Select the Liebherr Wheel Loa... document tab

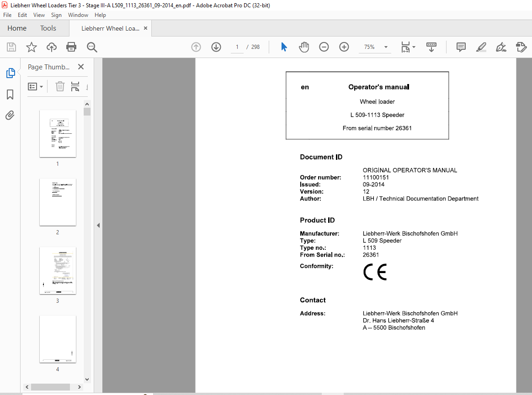point(110,28)
